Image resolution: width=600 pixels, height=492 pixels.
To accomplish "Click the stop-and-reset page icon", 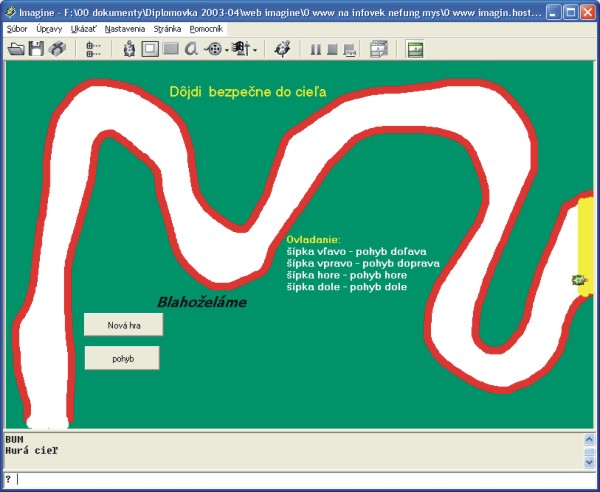I will click(x=350, y=50).
